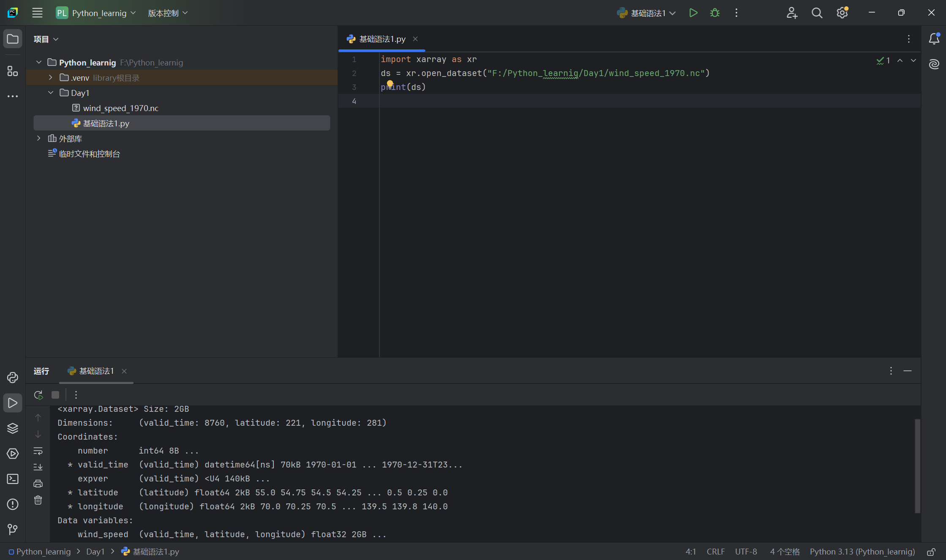Image resolution: width=946 pixels, height=560 pixels.
Task: Click Python 3.13 interpreter in status bar
Action: coord(862,552)
